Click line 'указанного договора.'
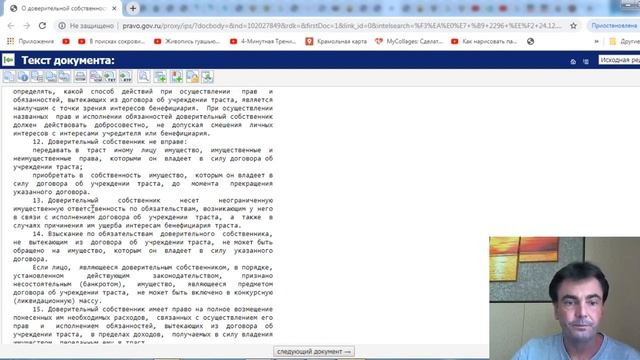The image size is (640, 360). (51, 192)
